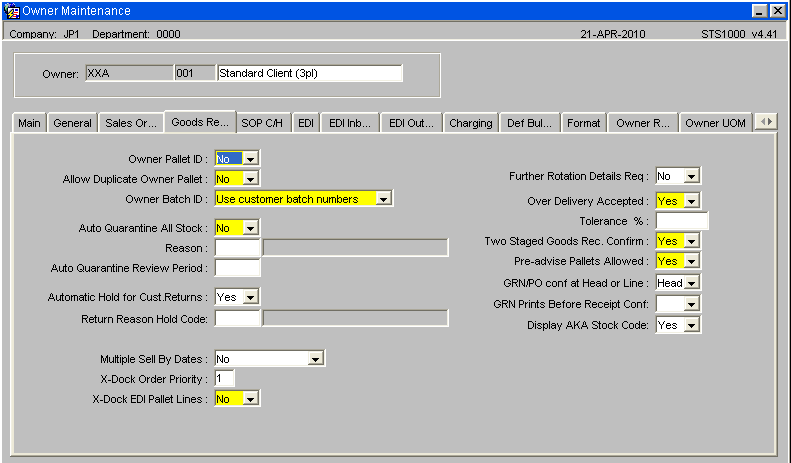Switch to the General tab
This screenshot has width=791, height=463.
(72, 123)
